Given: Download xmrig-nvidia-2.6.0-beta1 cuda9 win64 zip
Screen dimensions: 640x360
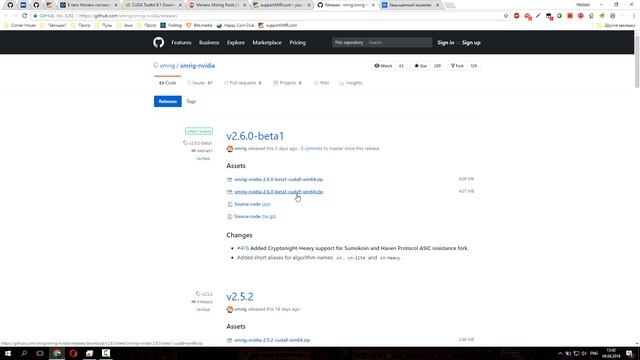Looking at the screenshot, I should pyautogui.click(x=278, y=192).
